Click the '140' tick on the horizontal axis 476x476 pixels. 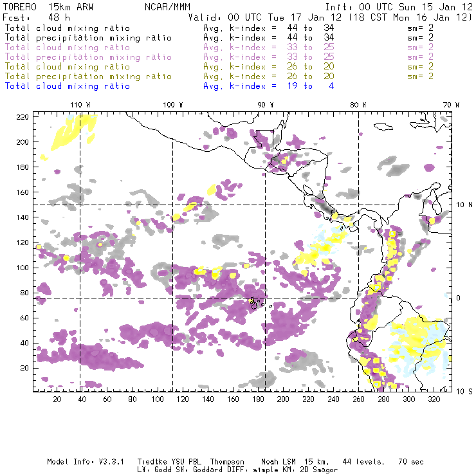(x=208, y=399)
